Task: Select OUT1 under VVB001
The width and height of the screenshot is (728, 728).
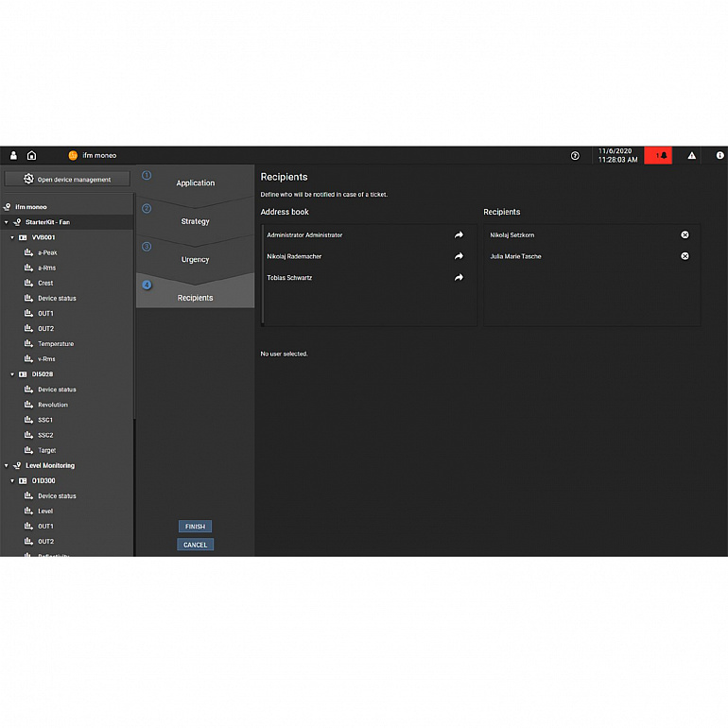Action: pos(45,313)
